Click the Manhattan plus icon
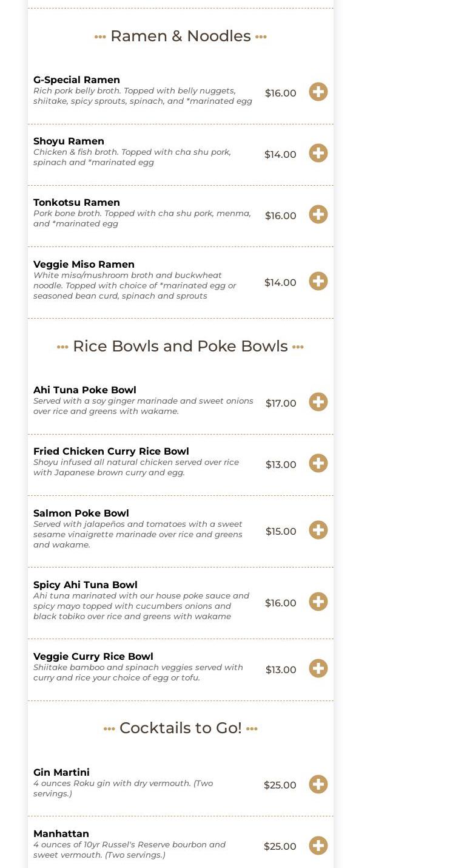Screen dimensions: 467x868 pos(318,846)
